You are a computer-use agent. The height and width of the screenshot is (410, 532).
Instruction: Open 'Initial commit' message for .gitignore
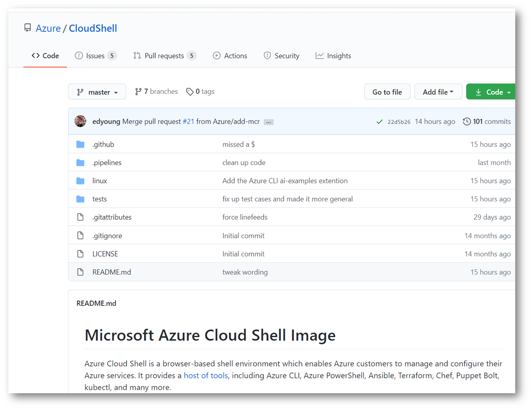243,236
